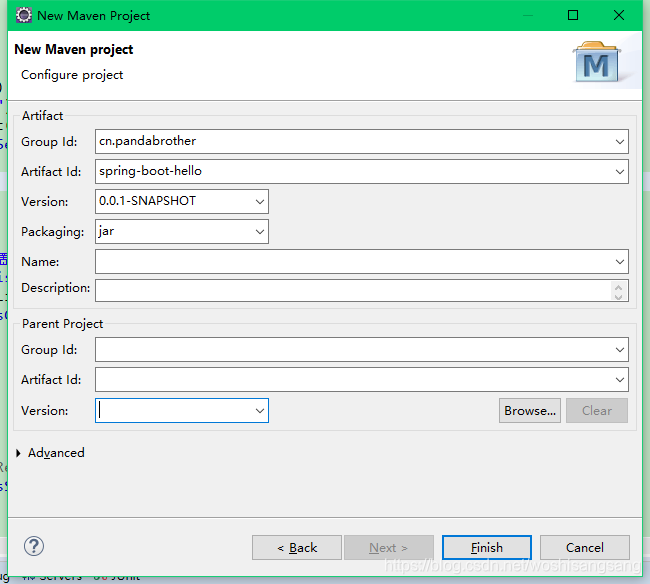Open the 0.0.1-SNAPSHOT version dropdown arrow
The height and width of the screenshot is (584, 650).
coord(260,202)
